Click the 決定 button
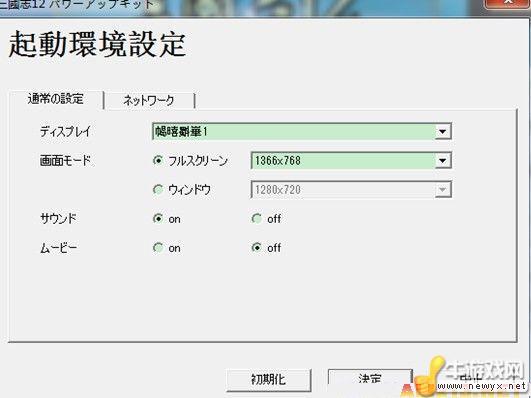 coord(370,379)
